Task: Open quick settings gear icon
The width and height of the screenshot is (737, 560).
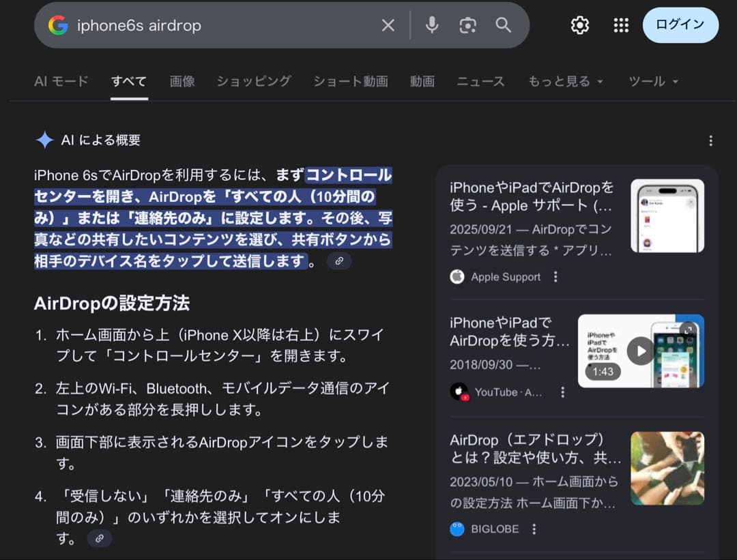Action: [x=579, y=25]
